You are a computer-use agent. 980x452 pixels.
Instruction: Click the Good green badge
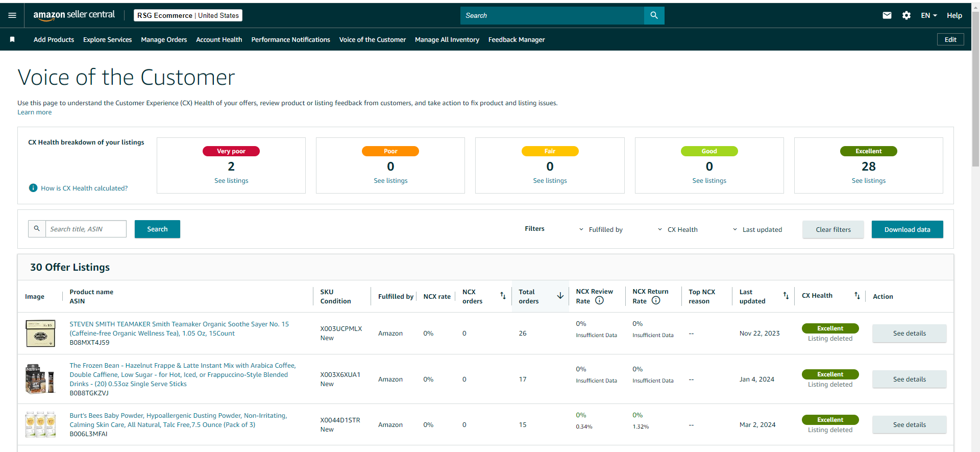709,151
